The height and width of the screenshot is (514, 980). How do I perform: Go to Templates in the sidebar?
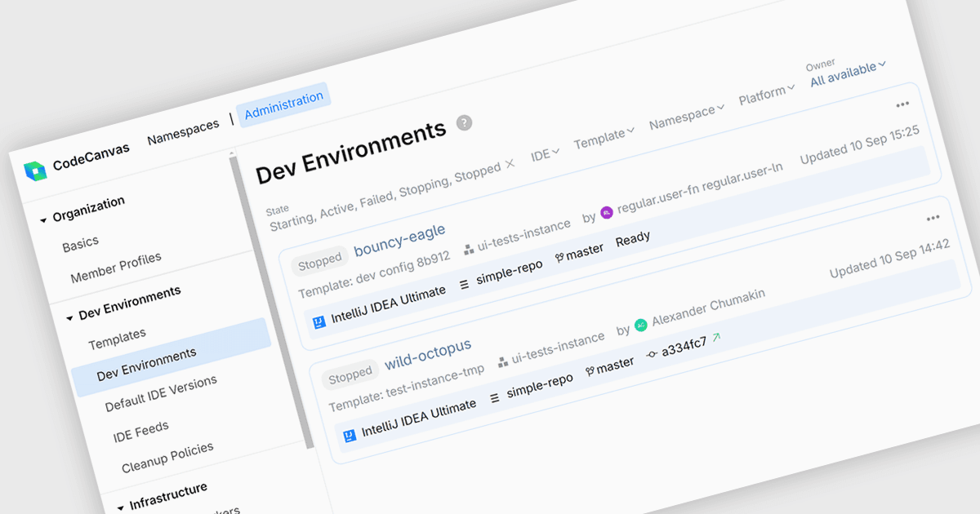[117, 339]
